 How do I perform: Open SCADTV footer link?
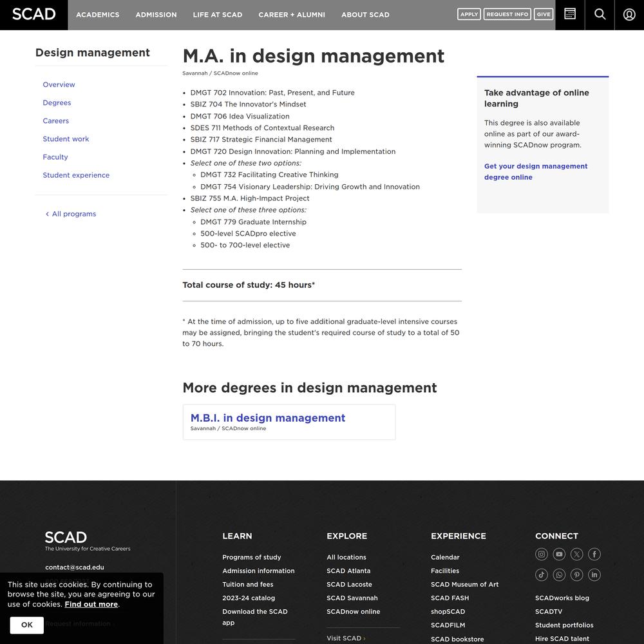pos(549,612)
